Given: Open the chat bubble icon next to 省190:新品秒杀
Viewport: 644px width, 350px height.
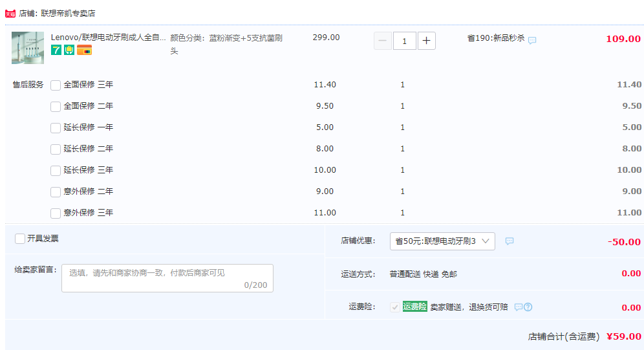Looking at the screenshot, I should point(532,40).
